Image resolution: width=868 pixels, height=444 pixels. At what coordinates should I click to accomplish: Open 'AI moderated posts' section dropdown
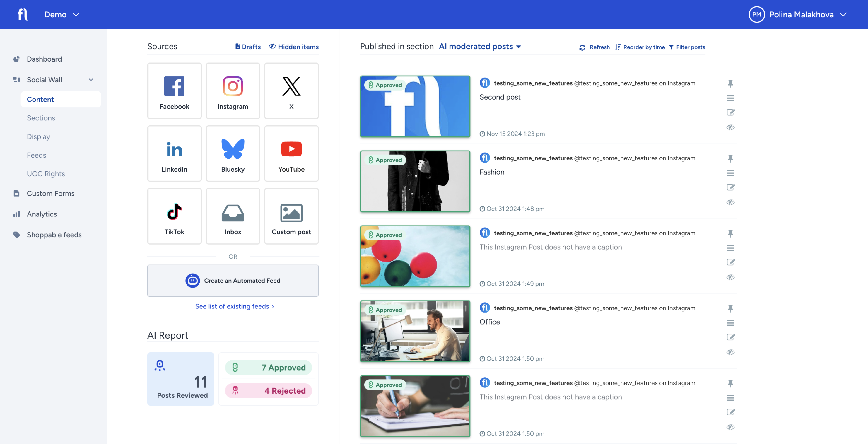point(480,47)
